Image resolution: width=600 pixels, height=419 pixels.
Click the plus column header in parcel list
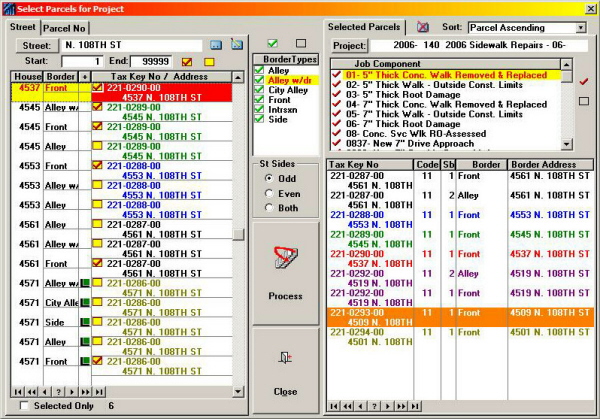(x=85, y=77)
